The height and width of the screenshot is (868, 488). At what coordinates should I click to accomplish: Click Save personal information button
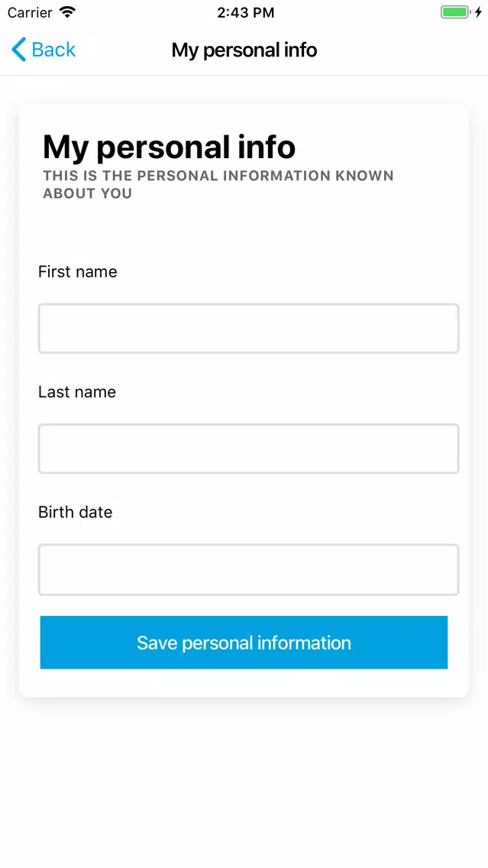click(244, 642)
